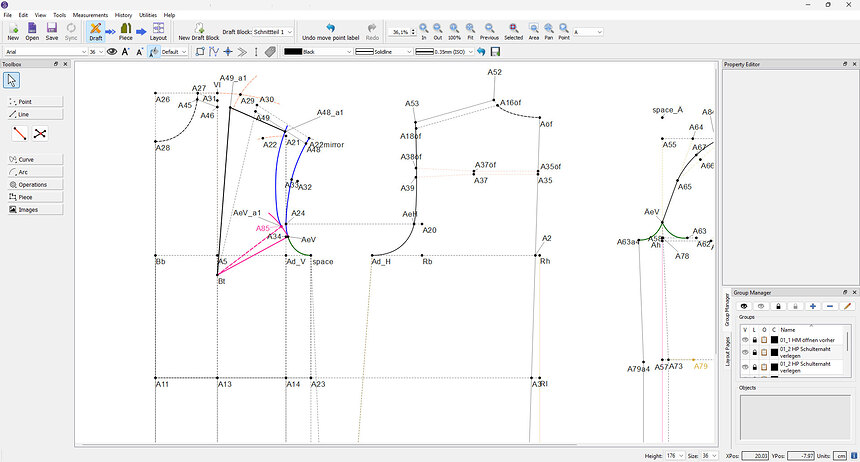Open the History menu
The width and height of the screenshot is (860, 462).
[x=123, y=15]
